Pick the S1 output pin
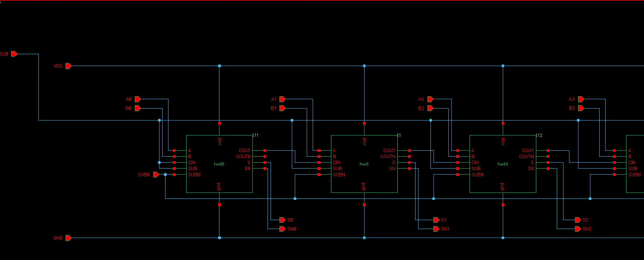644x260 pixels. click(x=436, y=220)
